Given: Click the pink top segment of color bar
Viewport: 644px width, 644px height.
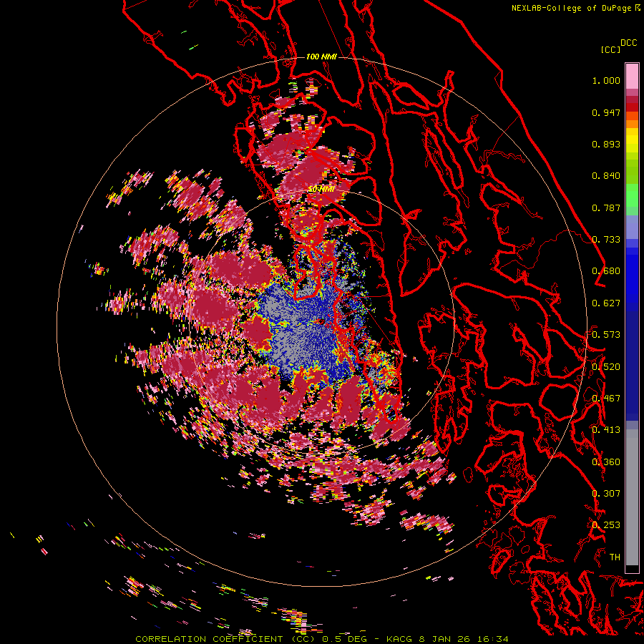Looking at the screenshot, I should pyautogui.click(x=632, y=76).
